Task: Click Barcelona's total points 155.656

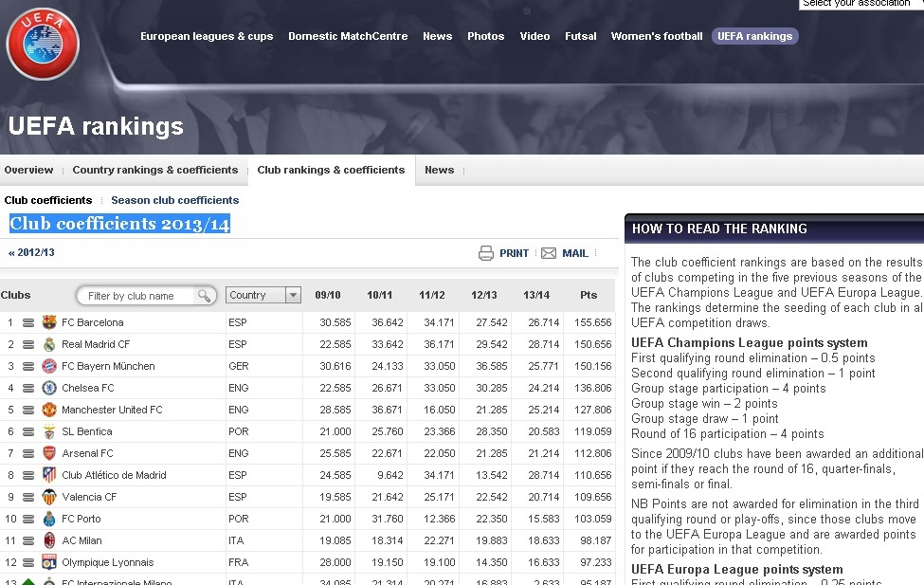Action: pyautogui.click(x=593, y=322)
